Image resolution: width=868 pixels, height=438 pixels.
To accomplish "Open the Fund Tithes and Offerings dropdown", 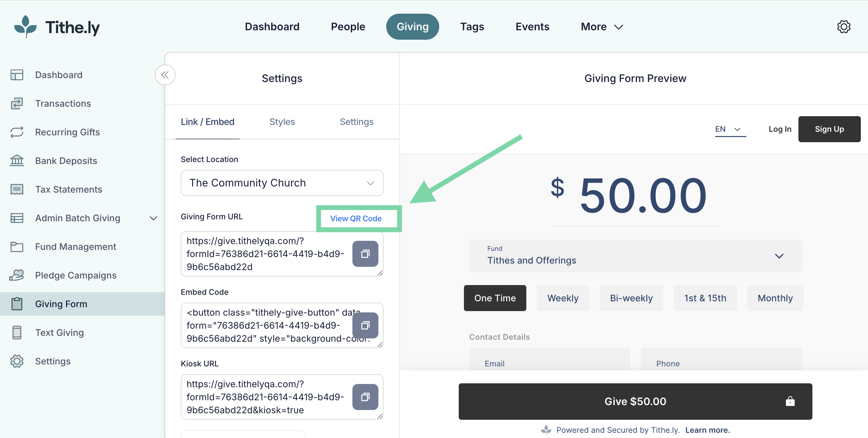I will tap(635, 255).
